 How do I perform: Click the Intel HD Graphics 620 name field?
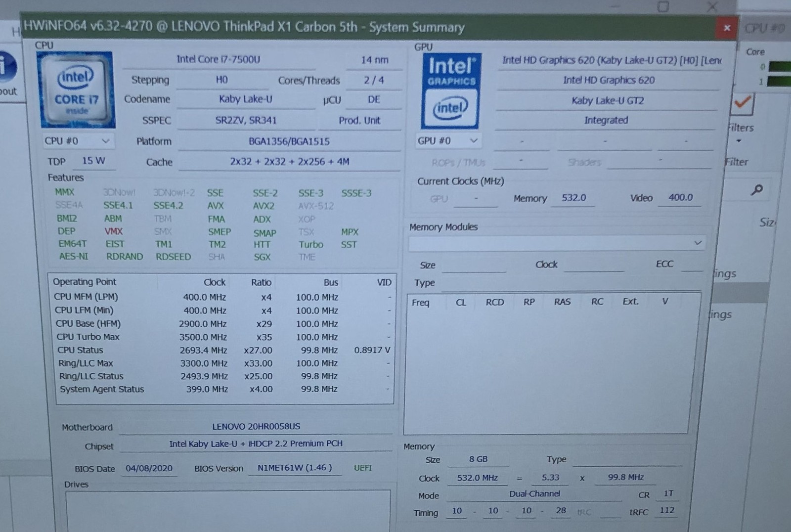(609, 80)
